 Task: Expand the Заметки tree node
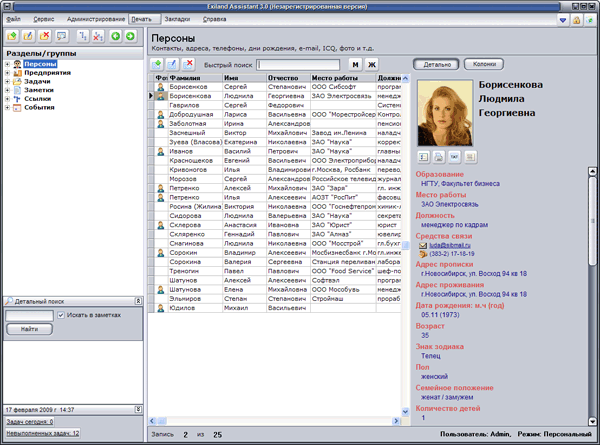(7, 90)
